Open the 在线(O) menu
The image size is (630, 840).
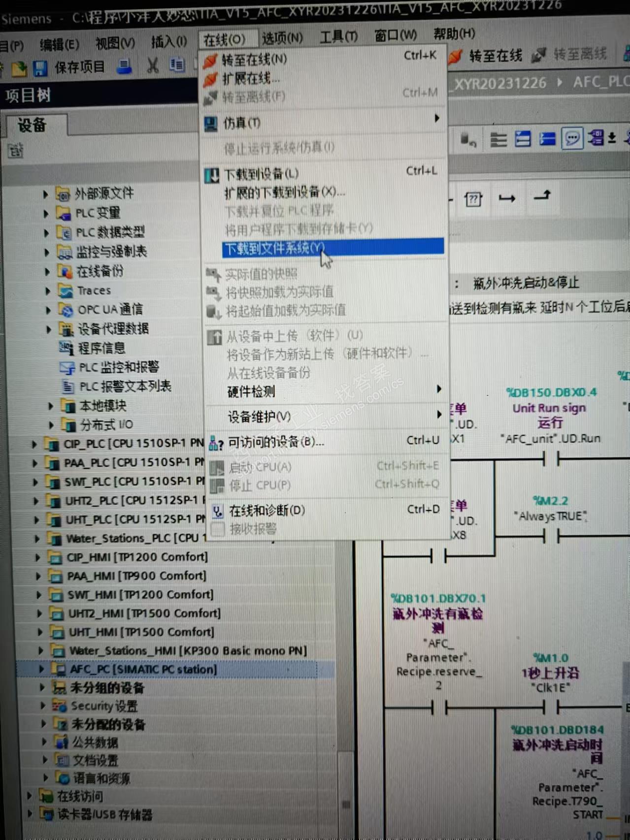click(224, 39)
